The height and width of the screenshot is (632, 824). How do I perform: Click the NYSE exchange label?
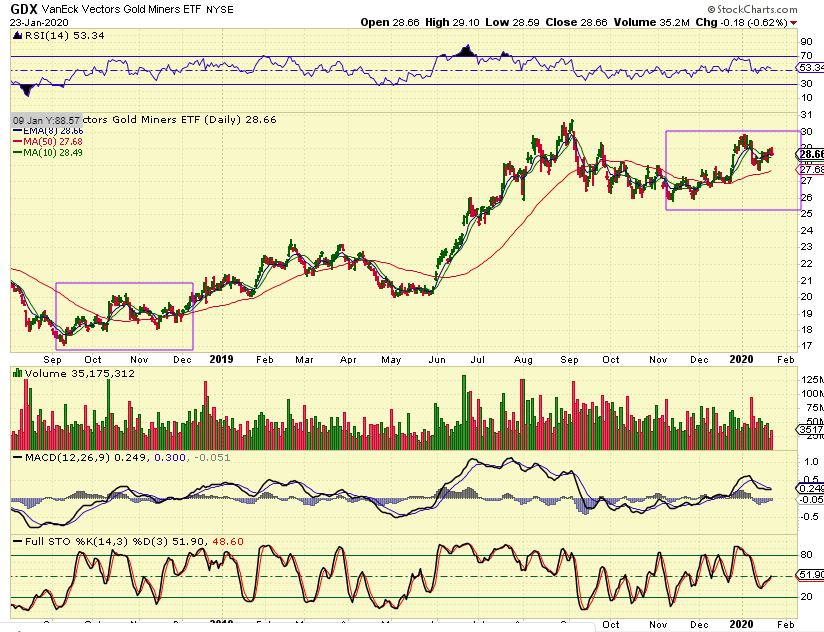point(220,9)
